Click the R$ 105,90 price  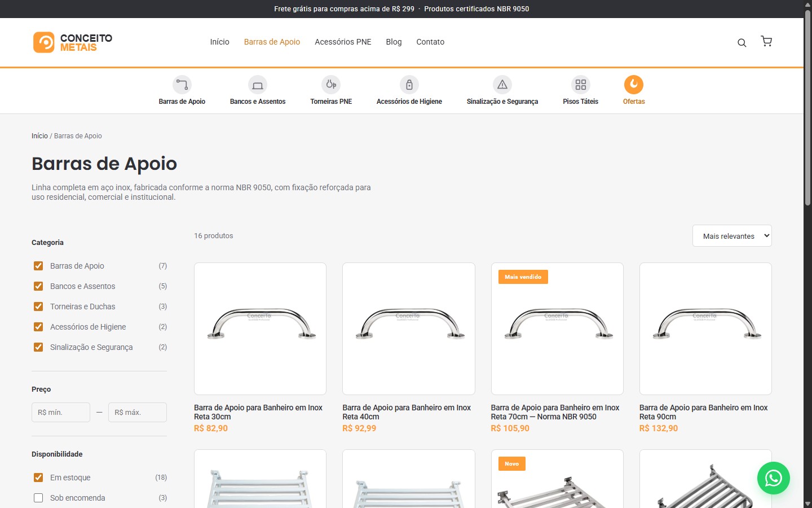click(510, 428)
